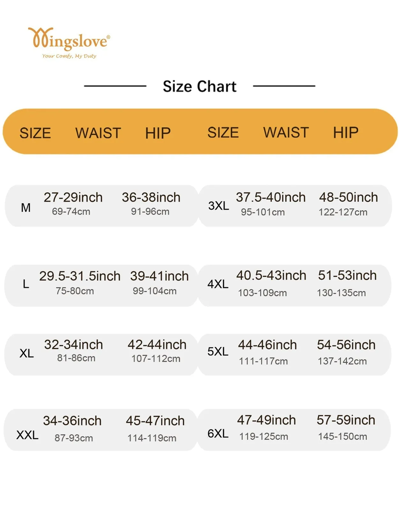399x532 pixels.
Task: Click the Size Chart heading
Action: point(199,86)
